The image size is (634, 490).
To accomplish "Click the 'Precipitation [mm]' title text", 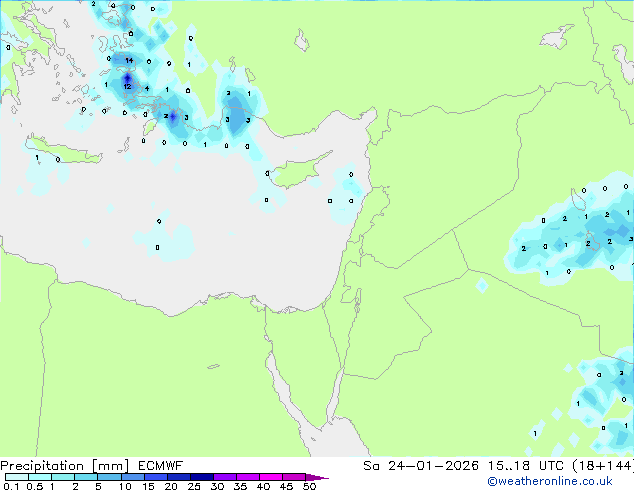I will click(x=65, y=466).
